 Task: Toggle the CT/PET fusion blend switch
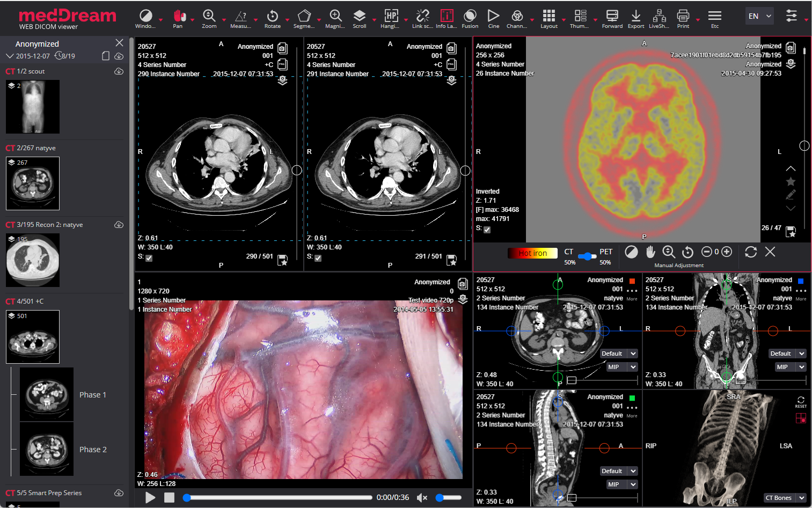click(587, 256)
